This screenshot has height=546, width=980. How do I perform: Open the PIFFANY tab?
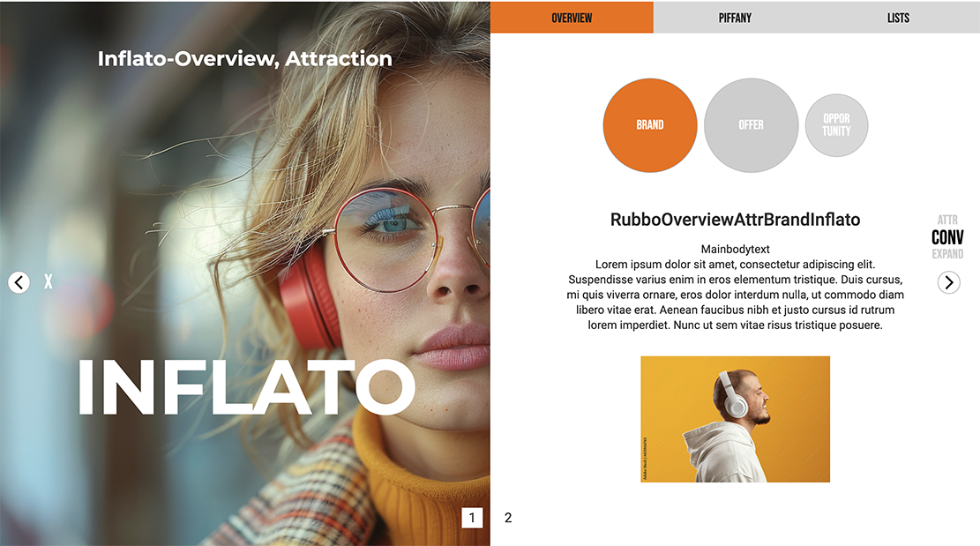(735, 18)
